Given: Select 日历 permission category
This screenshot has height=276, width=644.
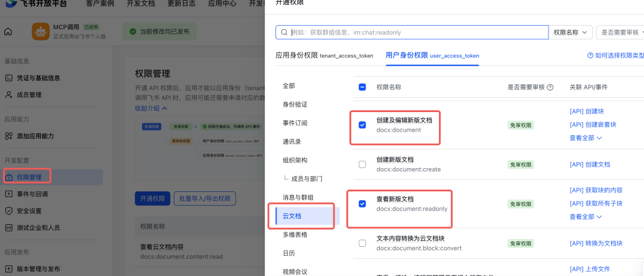Looking at the screenshot, I should click(289, 253).
